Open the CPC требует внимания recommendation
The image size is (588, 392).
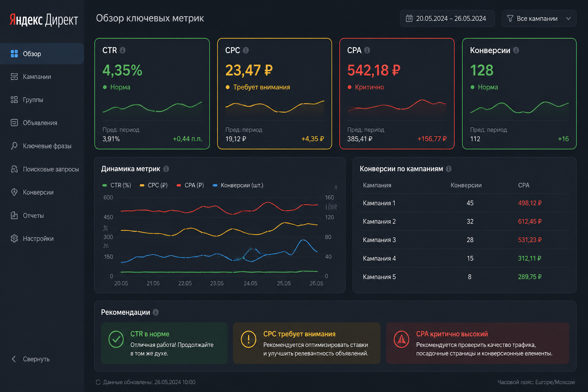coord(307,343)
